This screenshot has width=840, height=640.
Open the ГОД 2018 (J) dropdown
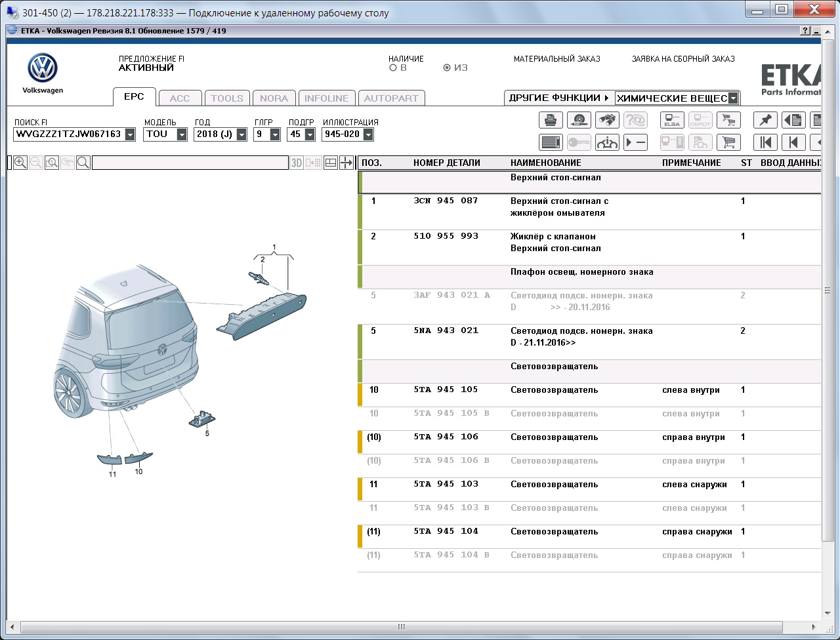[241, 134]
